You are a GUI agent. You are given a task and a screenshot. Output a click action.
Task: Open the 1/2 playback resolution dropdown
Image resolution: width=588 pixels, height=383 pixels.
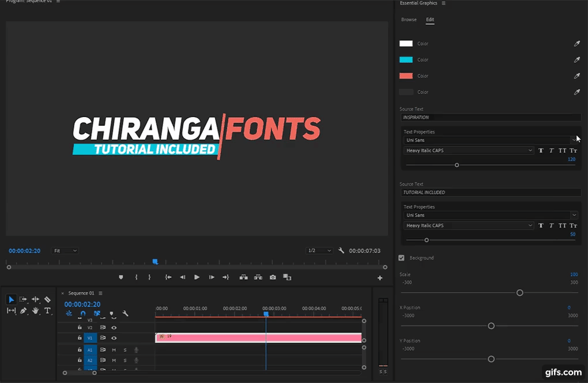(319, 250)
